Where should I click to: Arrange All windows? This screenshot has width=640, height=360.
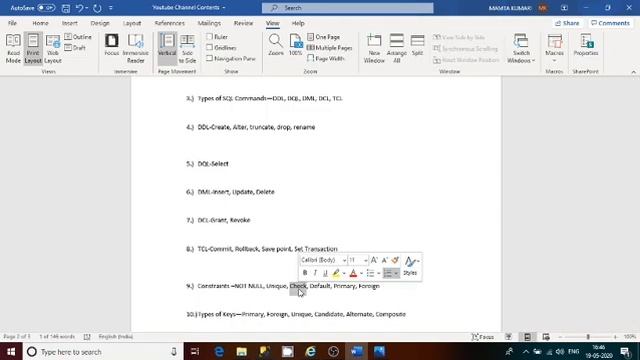click(x=396, y=49)
